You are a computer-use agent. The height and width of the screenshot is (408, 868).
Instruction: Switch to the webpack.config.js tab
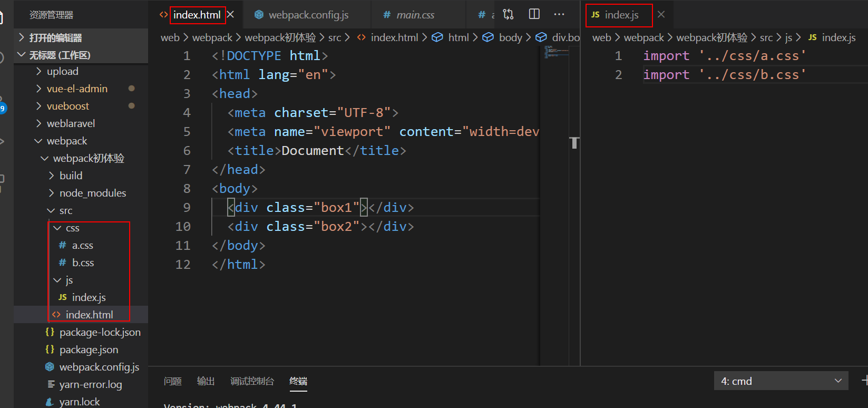click(308, 15)
